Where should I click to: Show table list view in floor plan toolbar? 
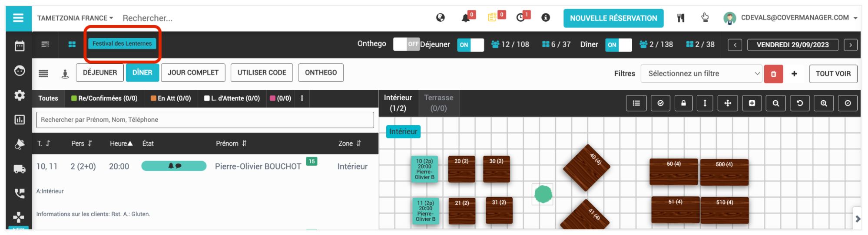pos(636,103)
